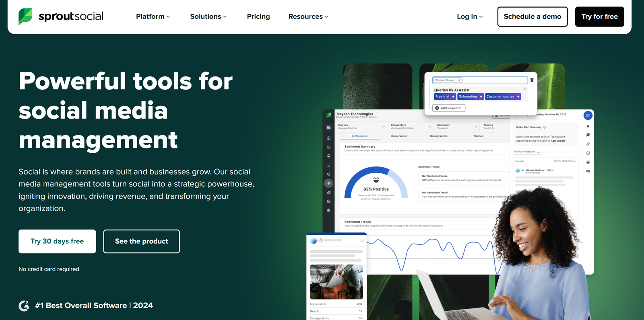The image size is (644, 320).
Task: Click the highlighted listening waveform icon
Action: tap(328, 183)
